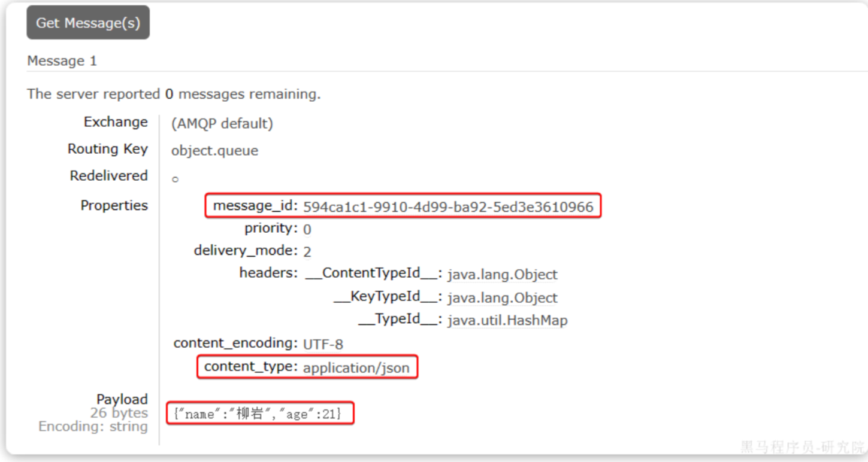Select the object.queue routing key value
Viewport: 868px width, 462px height.
point(214,151)
